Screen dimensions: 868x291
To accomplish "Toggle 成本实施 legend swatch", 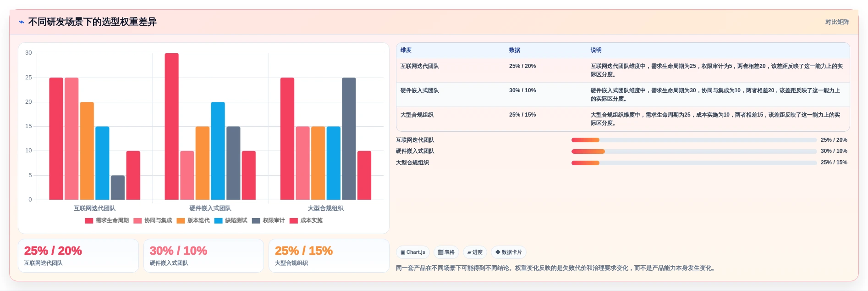I will 294,221.
